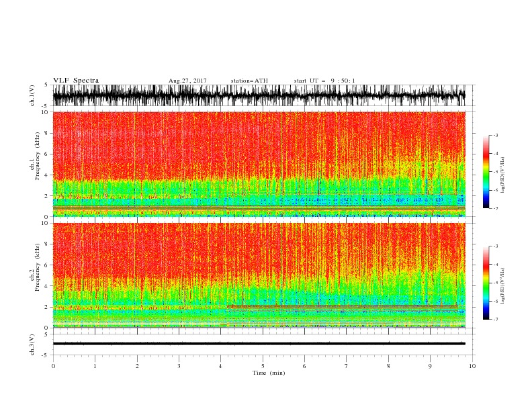Click the "VLF Spectra" plot title

click(76, 81)
